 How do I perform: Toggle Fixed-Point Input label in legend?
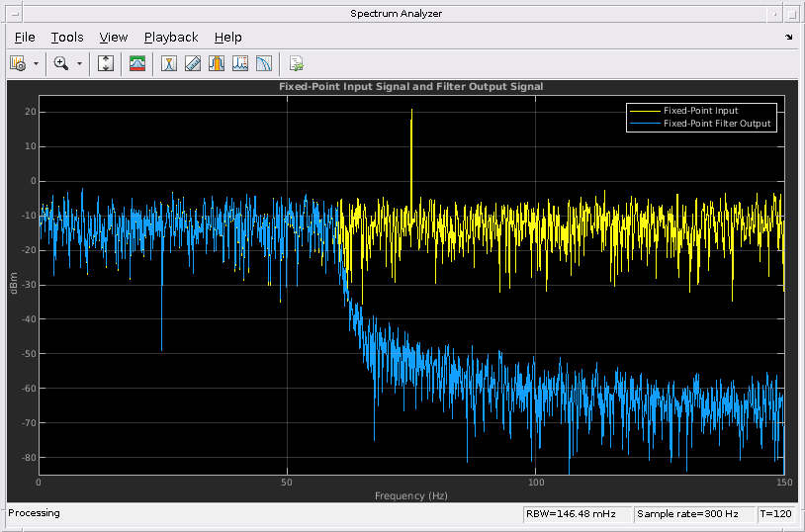(700, 111)
